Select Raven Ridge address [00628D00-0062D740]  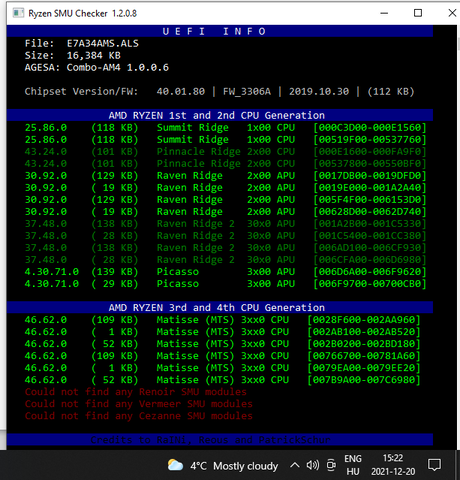pos(370,212)
